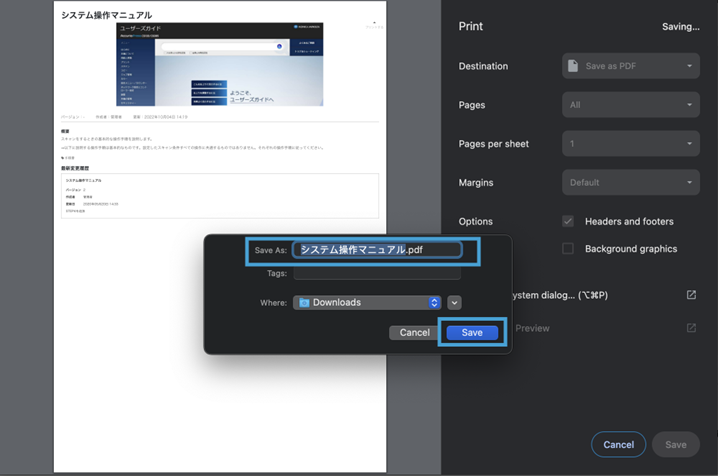Expand the Pages per sheet dropdown

pos(630,144)
